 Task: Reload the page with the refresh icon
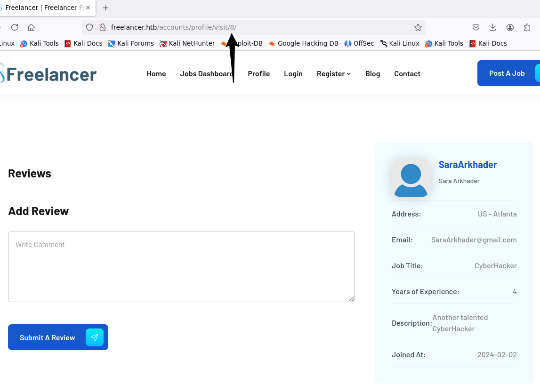click(15, 27)
